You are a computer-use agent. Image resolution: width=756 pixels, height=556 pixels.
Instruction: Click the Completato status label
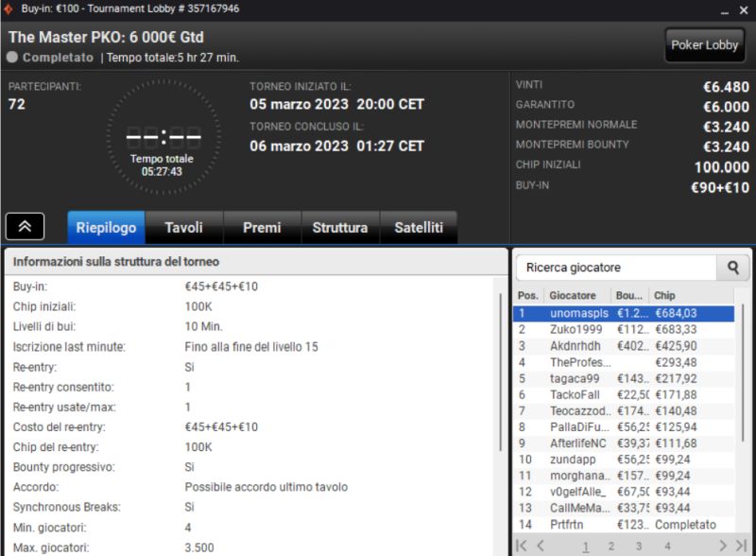click(58, 58)
